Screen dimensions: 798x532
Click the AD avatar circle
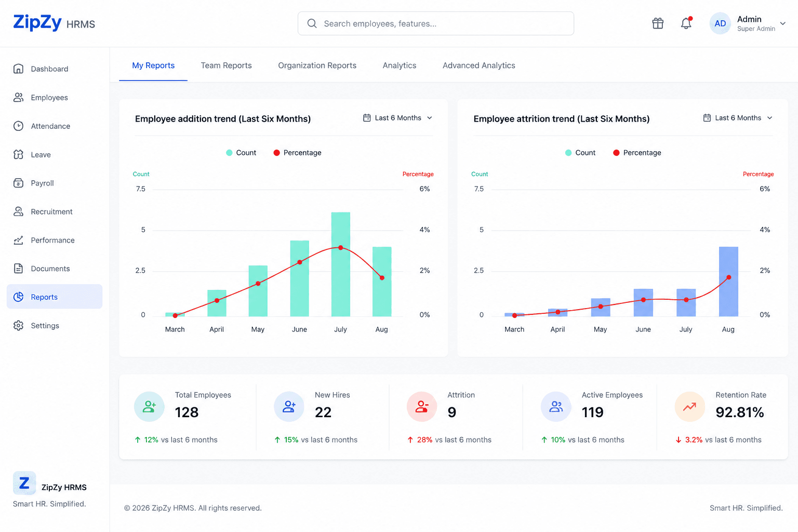[x=720, y=23]
